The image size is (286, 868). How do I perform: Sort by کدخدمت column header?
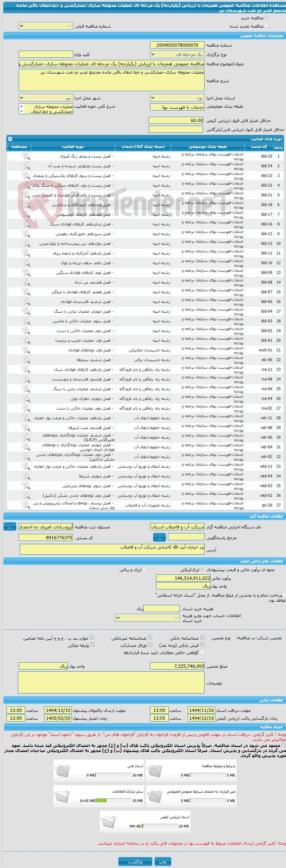(259, 146)
